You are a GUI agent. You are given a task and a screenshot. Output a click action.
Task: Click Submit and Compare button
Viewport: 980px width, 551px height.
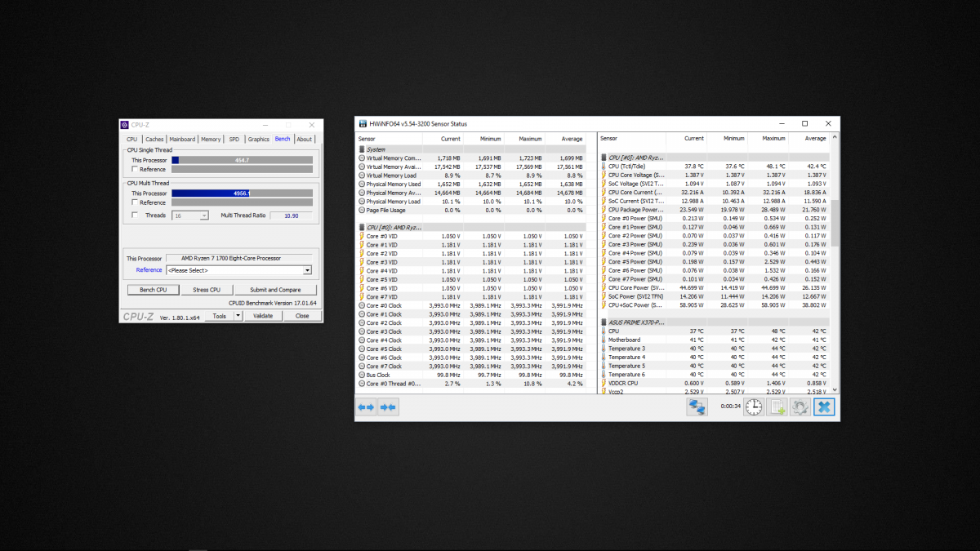[x=275, y=290]
